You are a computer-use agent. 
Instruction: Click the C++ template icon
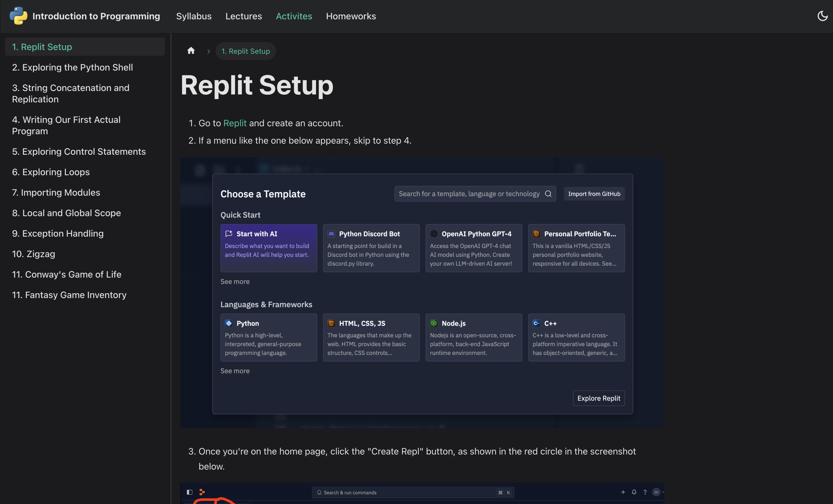point(536,323)
